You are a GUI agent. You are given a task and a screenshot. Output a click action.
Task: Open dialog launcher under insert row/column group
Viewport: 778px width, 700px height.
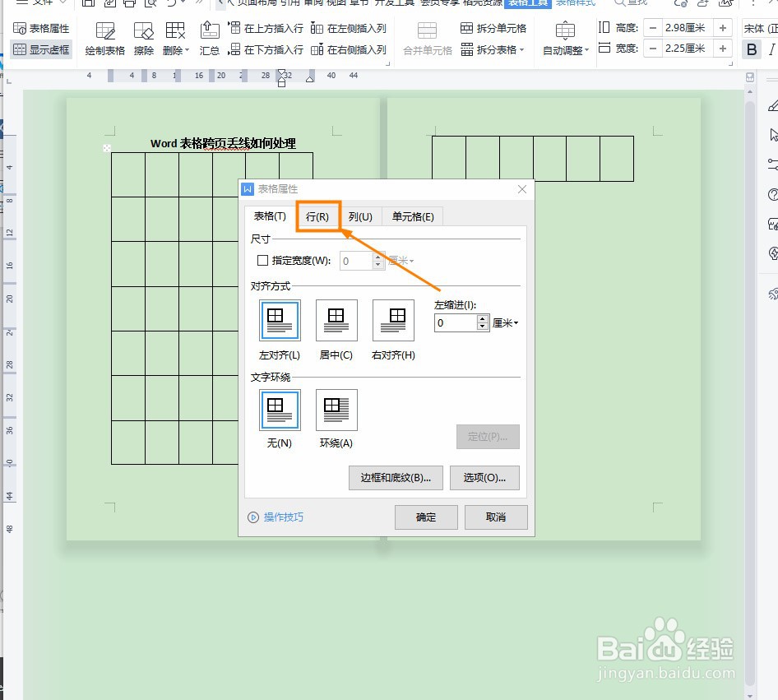tap(387, 63)
